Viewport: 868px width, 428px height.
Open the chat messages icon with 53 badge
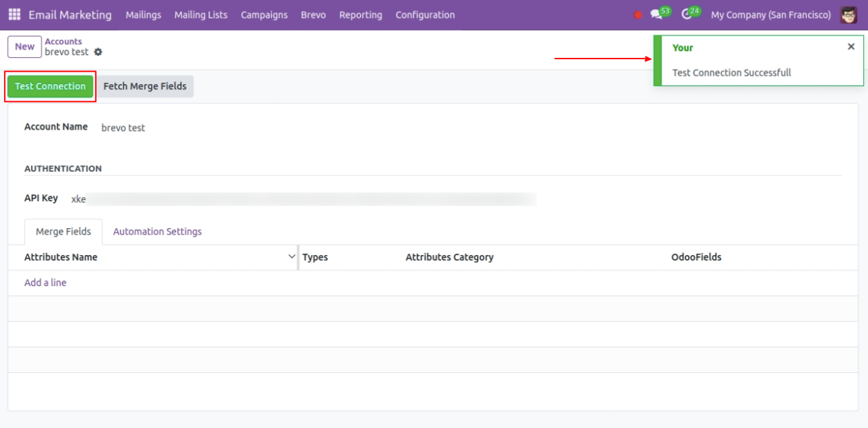(656, 15)
